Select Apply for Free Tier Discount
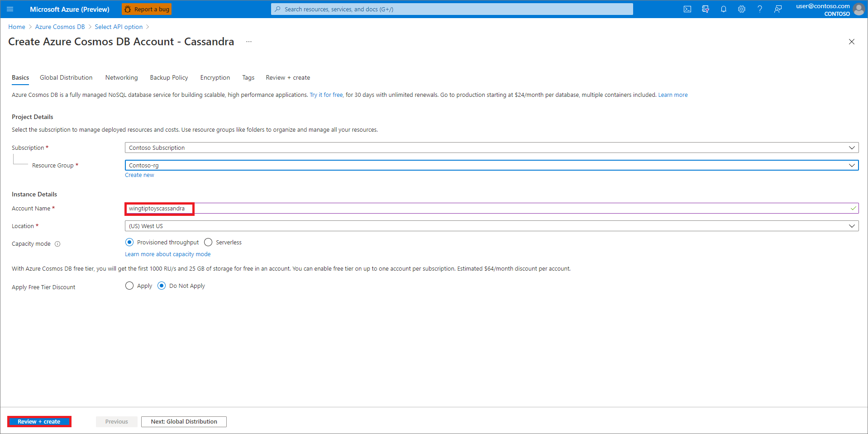This screenshot has width=868, height=434. (129, 286)
